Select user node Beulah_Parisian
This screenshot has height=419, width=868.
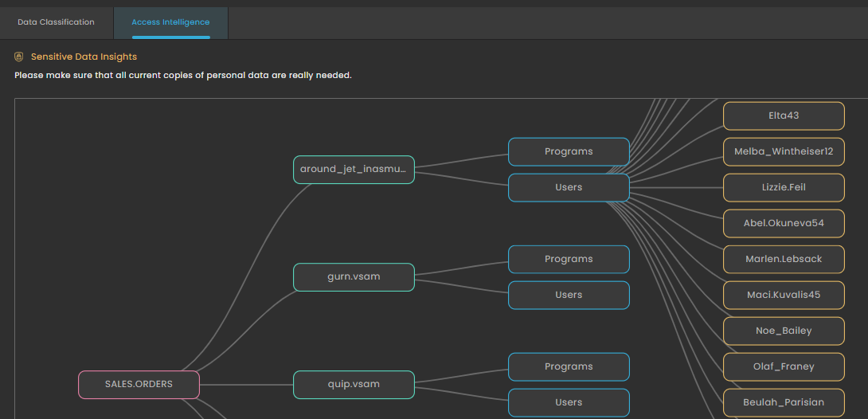pyautogui.click(x=784, y=402)
